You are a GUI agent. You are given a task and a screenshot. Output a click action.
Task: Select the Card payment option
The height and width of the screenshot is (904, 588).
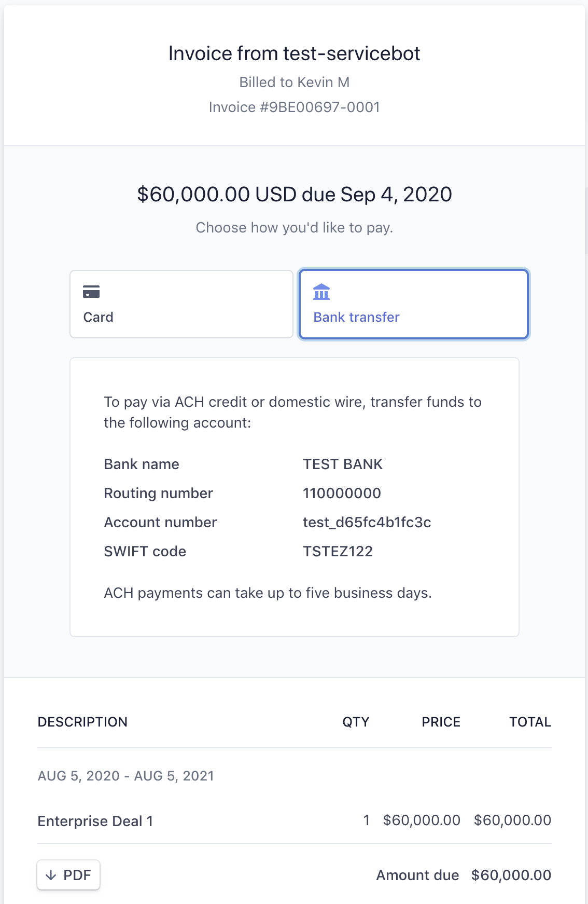click(181, 304)
